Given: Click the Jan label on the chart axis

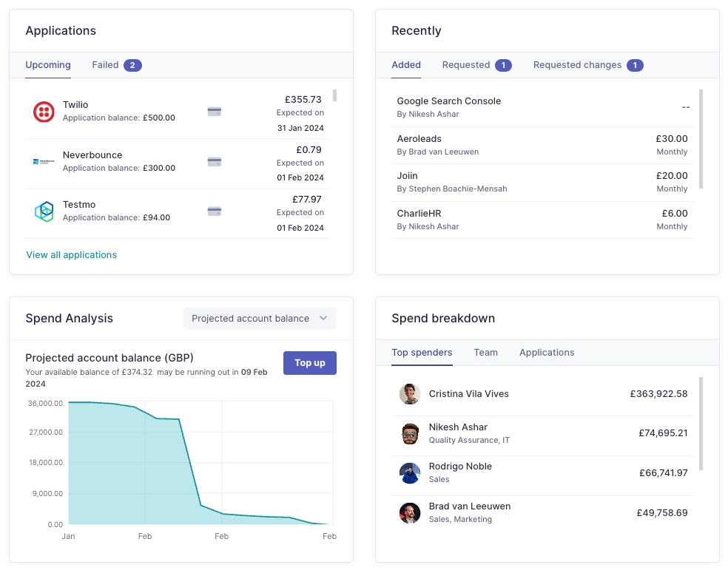Looking at the screenshot, I should tap(68, 536).
